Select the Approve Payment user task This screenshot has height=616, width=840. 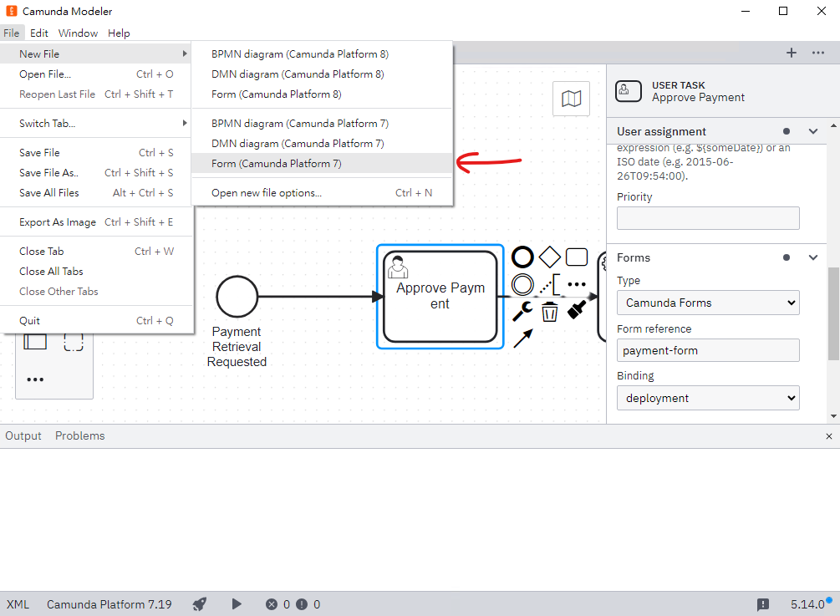coord(440,296)
